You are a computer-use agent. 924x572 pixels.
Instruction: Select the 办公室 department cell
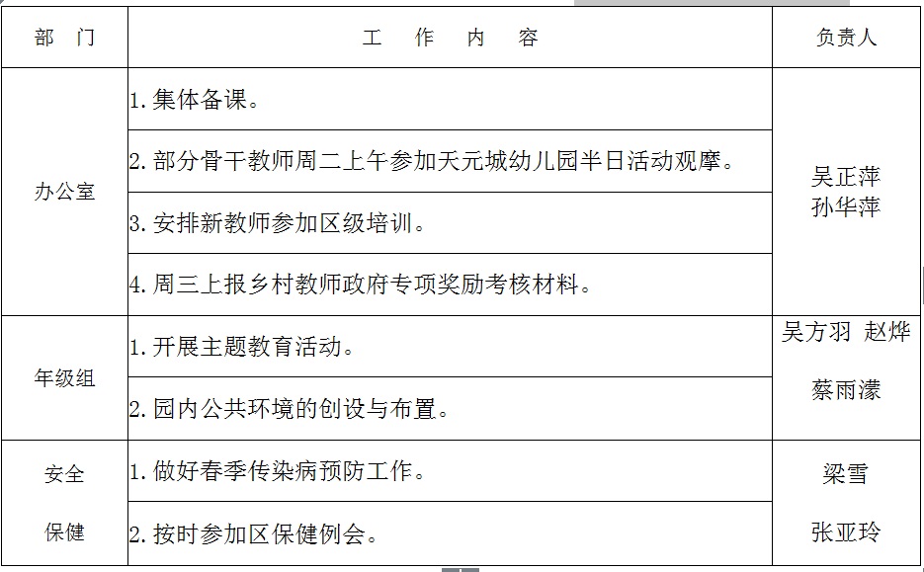64,192
